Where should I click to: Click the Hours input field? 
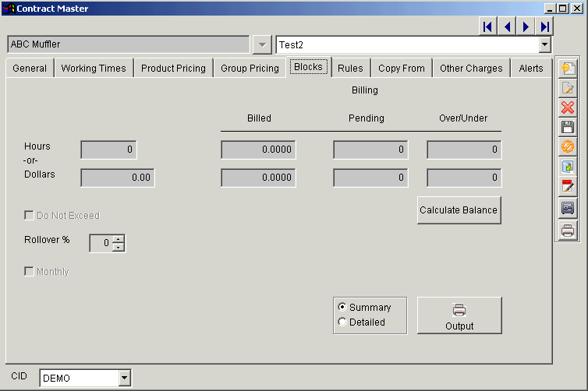[108, 150]
